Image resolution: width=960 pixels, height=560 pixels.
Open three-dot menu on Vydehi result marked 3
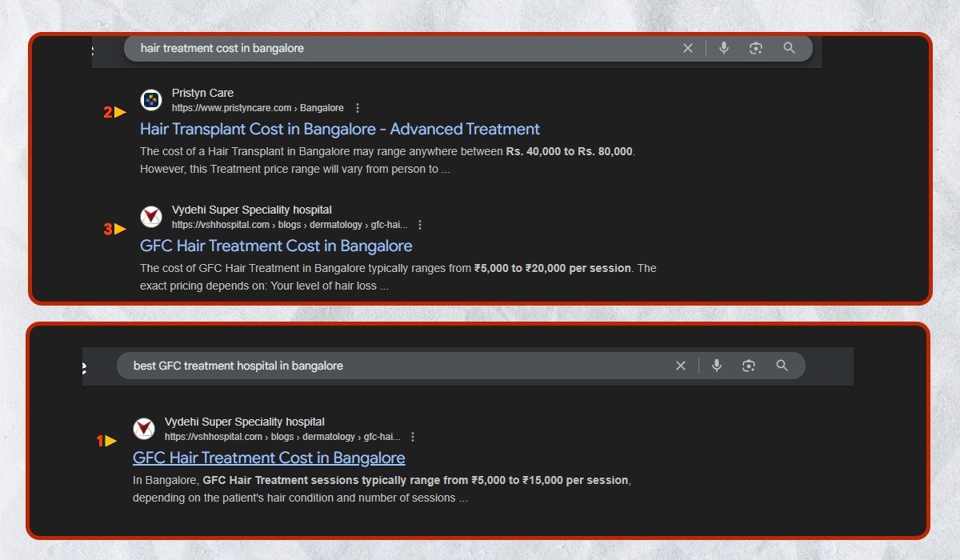click(x=420, y=225)
